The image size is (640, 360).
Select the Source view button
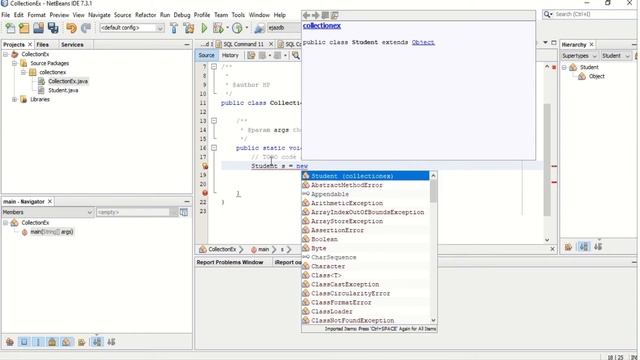[206, 55]
